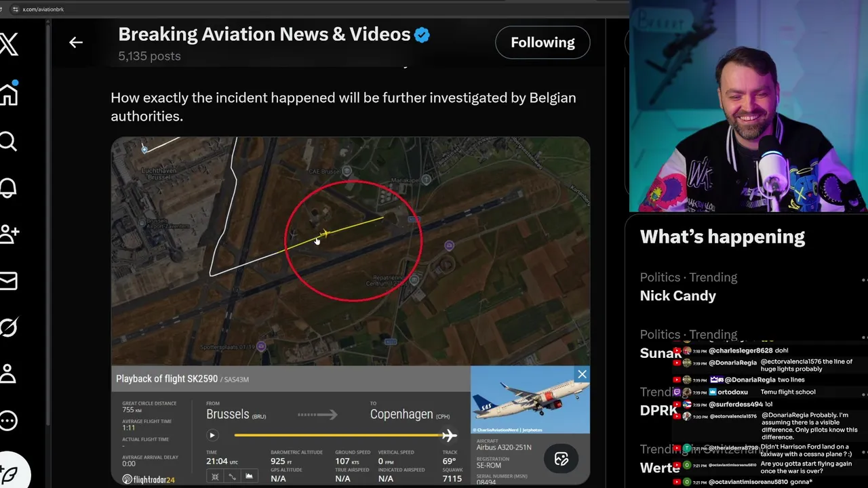The width and height of the screenshot is (868, 488).
Task: Close the flight playback panel
Action: (x=582, y=374)
